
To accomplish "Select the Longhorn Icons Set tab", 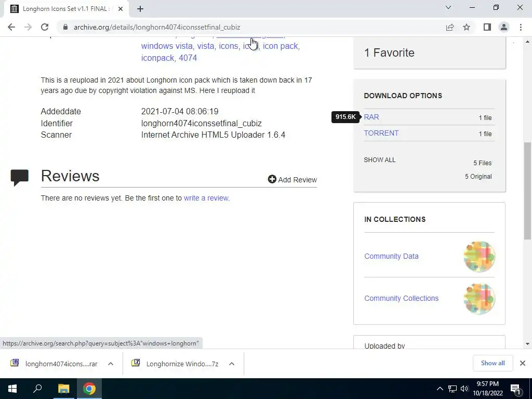I will (66, 9).
